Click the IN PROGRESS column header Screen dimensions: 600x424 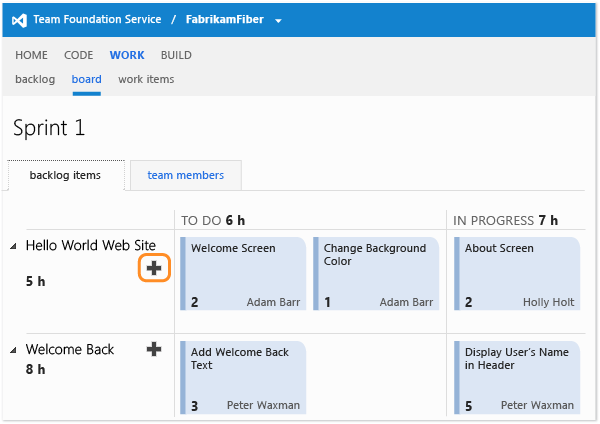click(505, 220)
